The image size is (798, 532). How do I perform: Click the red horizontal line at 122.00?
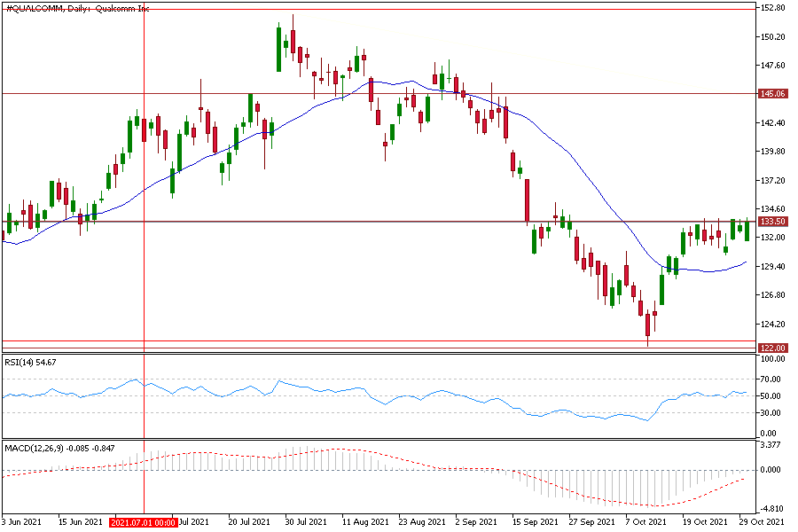pyautogui.click(x=355, y=341)
